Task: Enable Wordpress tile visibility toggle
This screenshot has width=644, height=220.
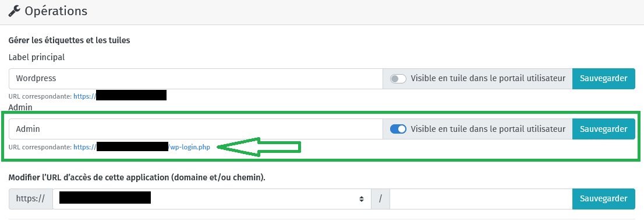Action: point(398,78)
